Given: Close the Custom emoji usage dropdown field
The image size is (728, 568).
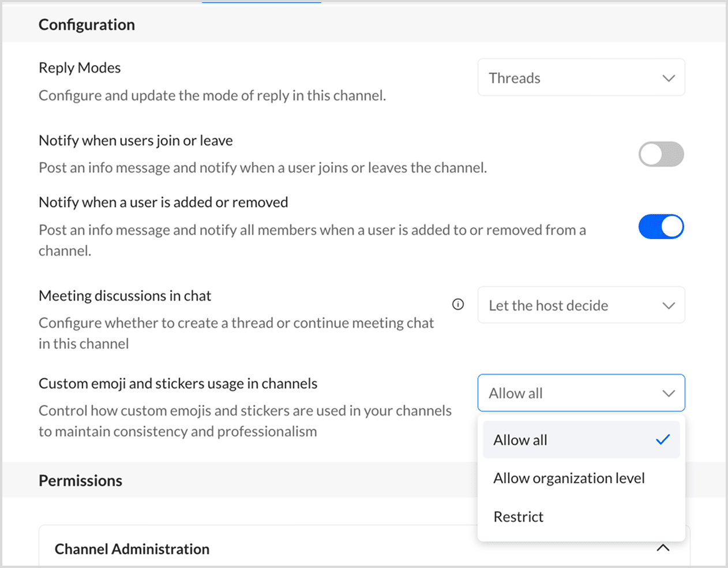Looking at the screenshot, I should [x=581, y=393].
